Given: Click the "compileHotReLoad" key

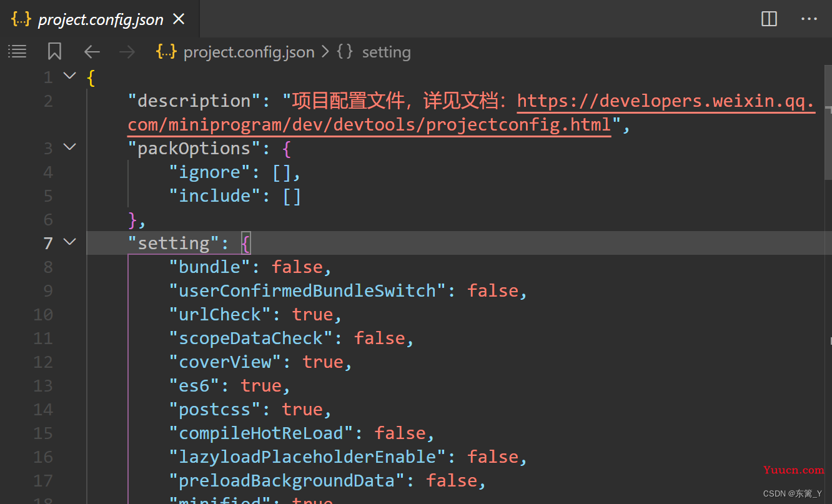Looking at the screenshot, I should coord(261,433).
